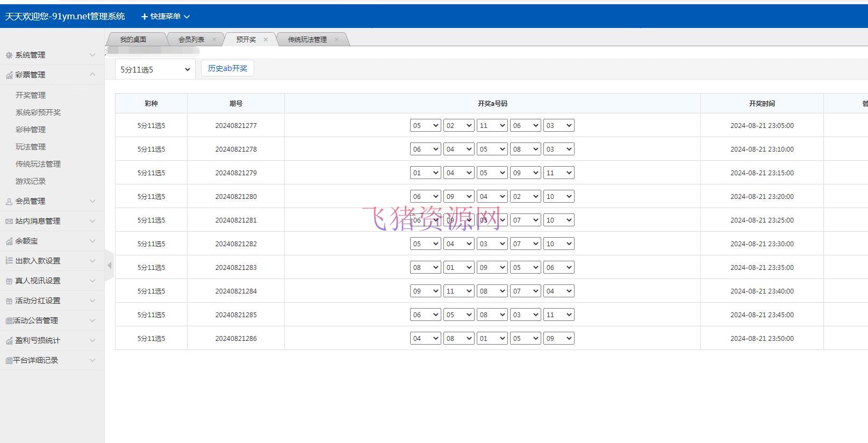Click the 彩种 column header

pyautogui.click(x=151, y=103)
